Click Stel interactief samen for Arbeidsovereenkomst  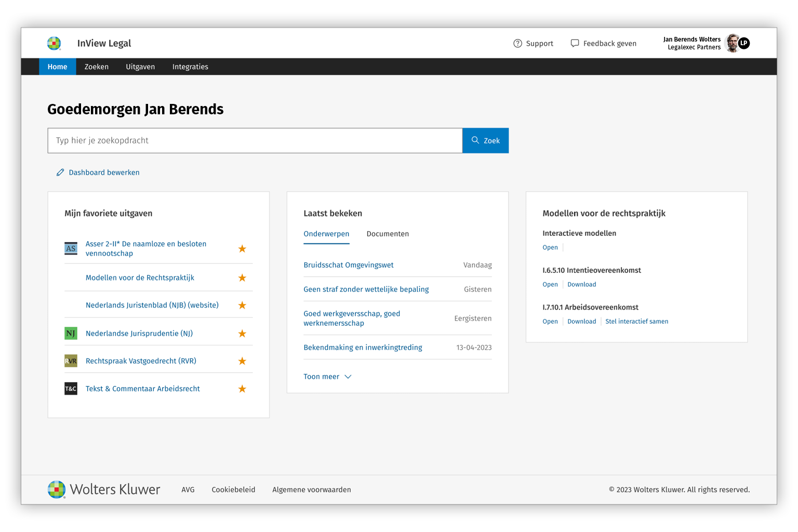click(x=636, y=322)
